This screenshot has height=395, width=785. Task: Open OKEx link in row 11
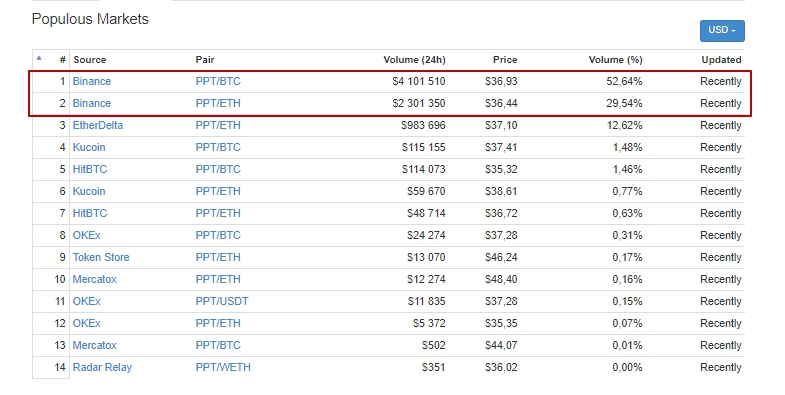(87, 301)
